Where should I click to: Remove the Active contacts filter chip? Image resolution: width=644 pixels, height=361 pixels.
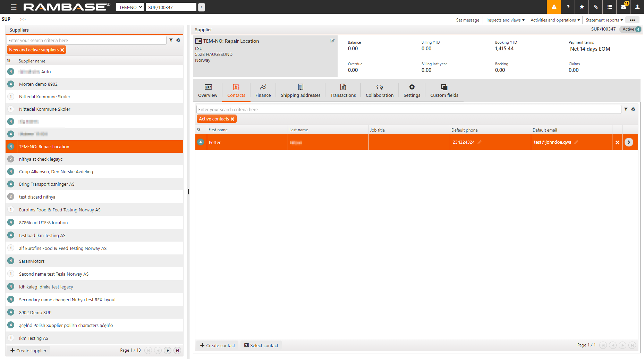(x=232, y=119)
